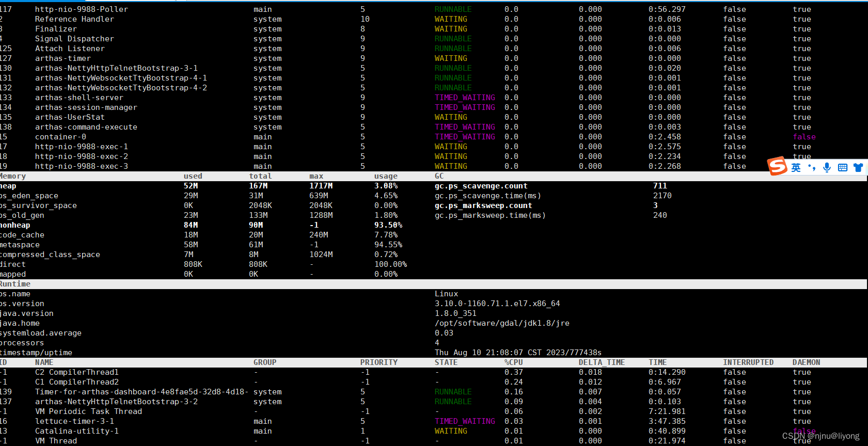Select thread name Reference Handler
Image resolution: width=868 pixels, height=446 pixels.
74,19
